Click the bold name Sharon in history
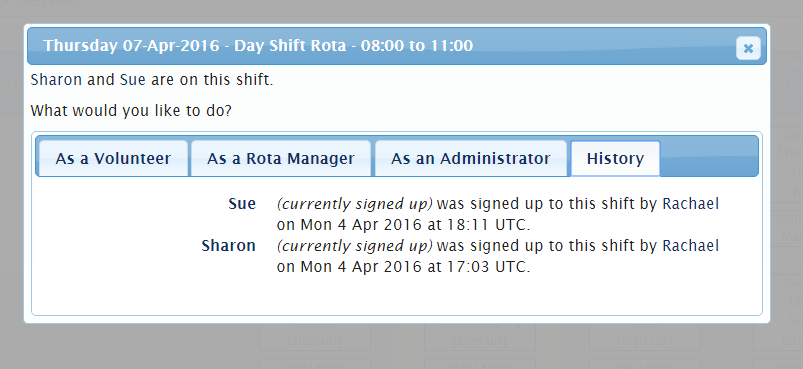Image resolution: width=803 pixels, height=369 pixels. tap(228, 246)
